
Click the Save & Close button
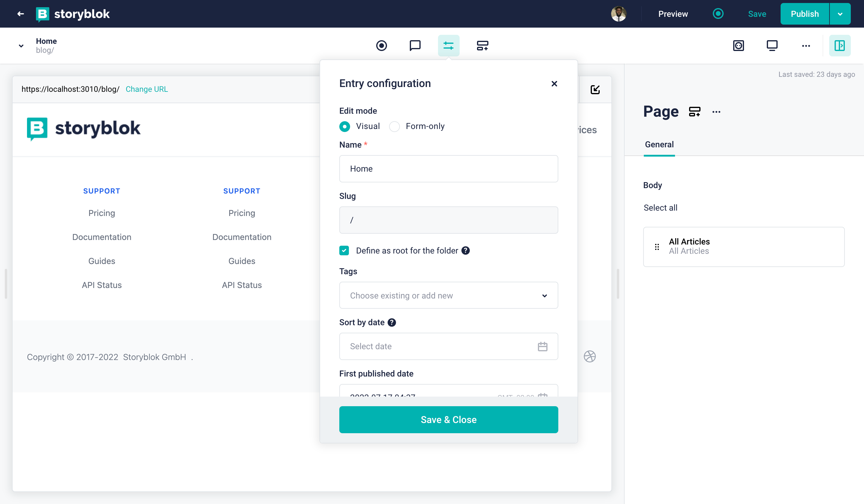(448, 420)
